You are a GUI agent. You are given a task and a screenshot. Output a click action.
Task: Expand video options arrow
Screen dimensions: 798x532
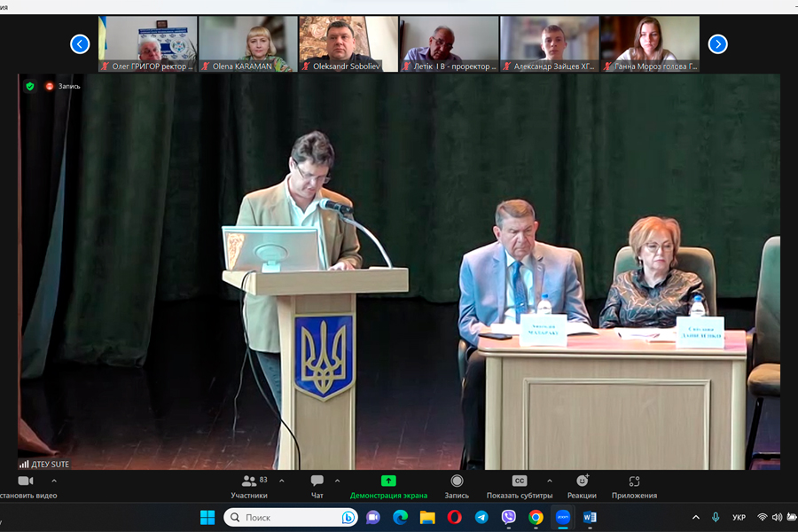[x=54, y=481]
